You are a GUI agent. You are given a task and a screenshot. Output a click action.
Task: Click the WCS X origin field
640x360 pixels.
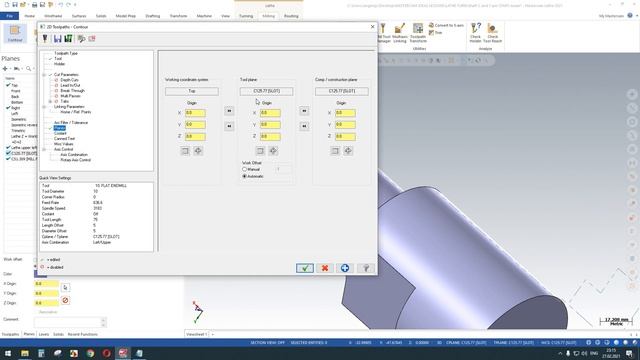pos(195,113)
